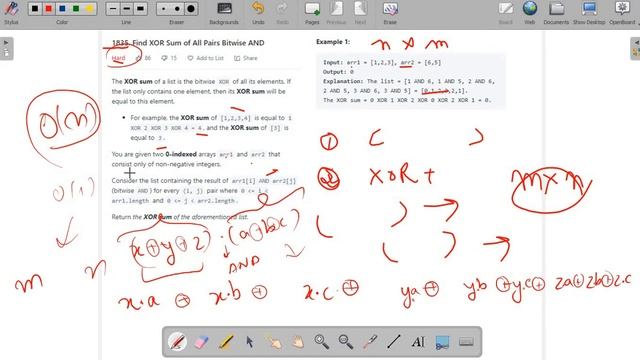640x360 pixels.
Task: Show the virtual keyboard
Action: 466,342
